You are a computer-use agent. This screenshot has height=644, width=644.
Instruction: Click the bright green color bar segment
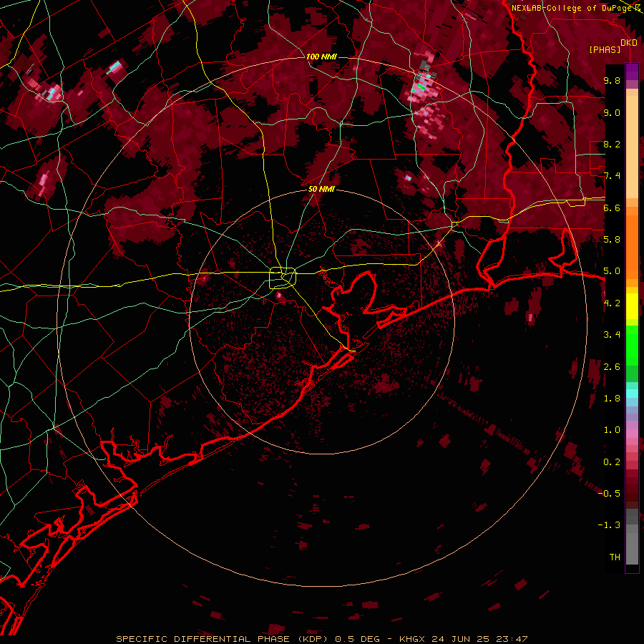point(632,345)
